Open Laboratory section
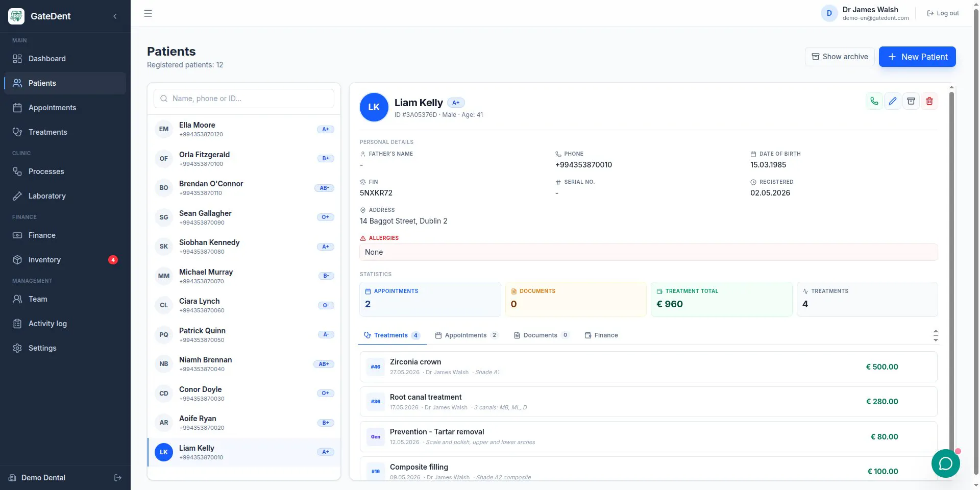This screenshot has height=490, width=980. pyautogui.click(x=65, y=196)
